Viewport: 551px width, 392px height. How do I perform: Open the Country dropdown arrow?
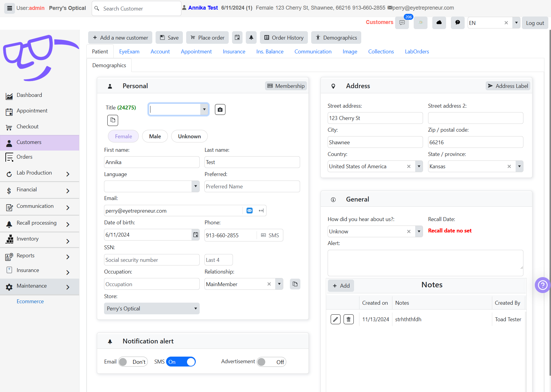(419, 166)
